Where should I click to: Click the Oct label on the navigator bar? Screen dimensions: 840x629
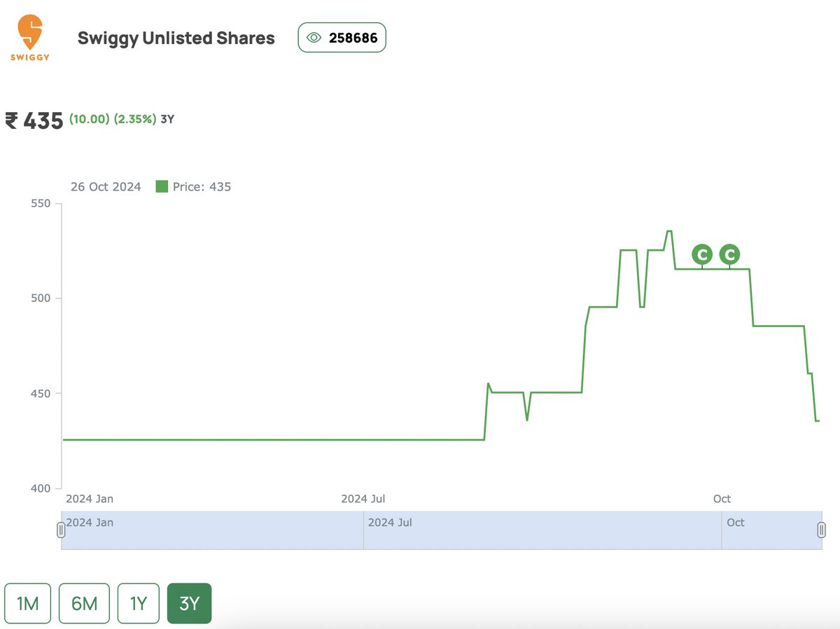coord(735,523)
